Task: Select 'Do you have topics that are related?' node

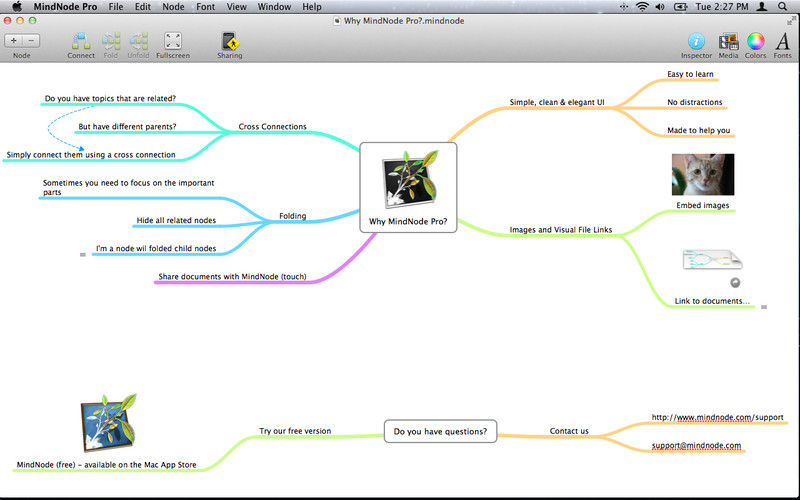Action: (110, 98)
